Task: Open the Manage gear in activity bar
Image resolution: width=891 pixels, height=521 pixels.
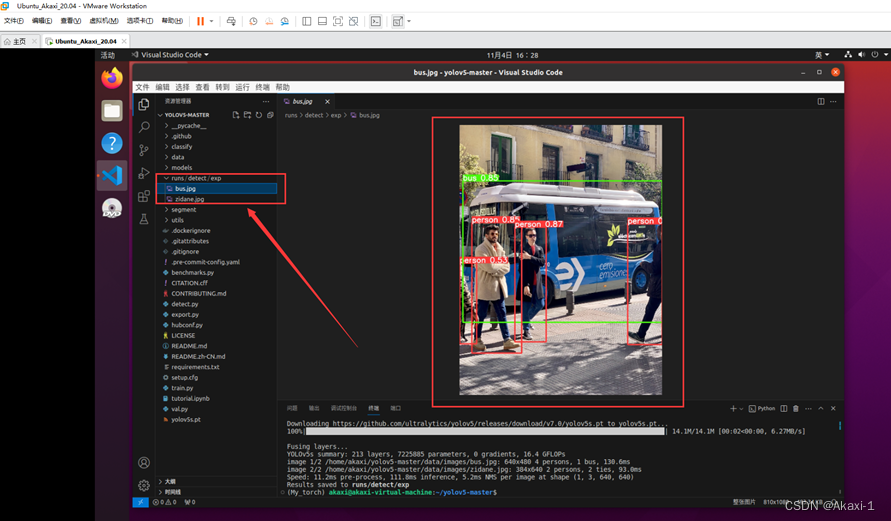Action: (x=144, y=486)
